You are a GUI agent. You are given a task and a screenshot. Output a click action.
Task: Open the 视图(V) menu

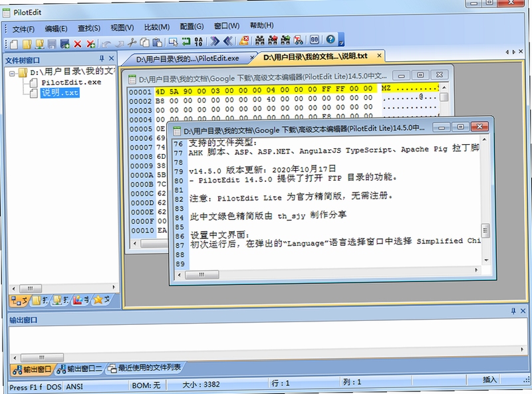(122, 27)
